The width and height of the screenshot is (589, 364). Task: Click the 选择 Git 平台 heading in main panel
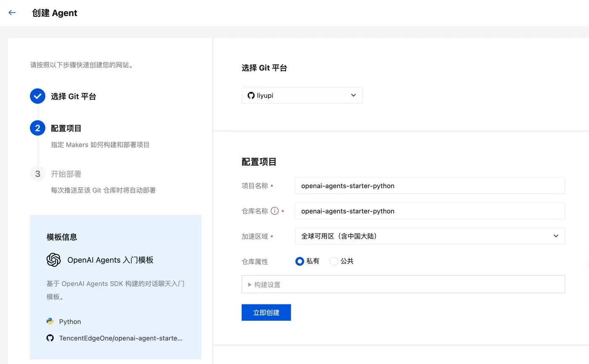[264, 68]
